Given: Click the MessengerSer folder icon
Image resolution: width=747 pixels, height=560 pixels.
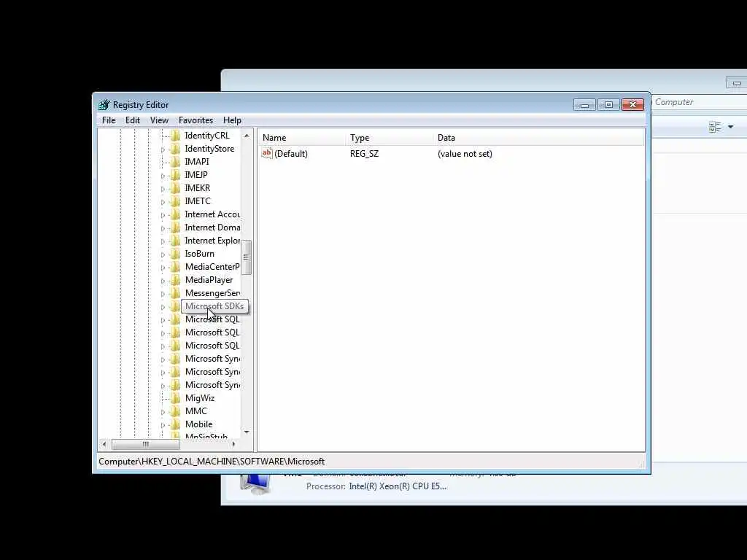Looking at the screenshot, I should [x=175, y=293].
